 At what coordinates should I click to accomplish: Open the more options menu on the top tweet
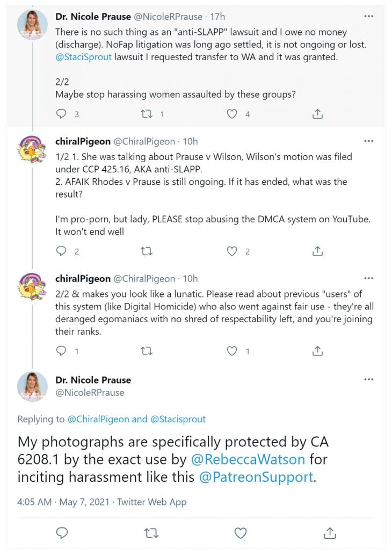pyautogui.click(x=369, y=16)
